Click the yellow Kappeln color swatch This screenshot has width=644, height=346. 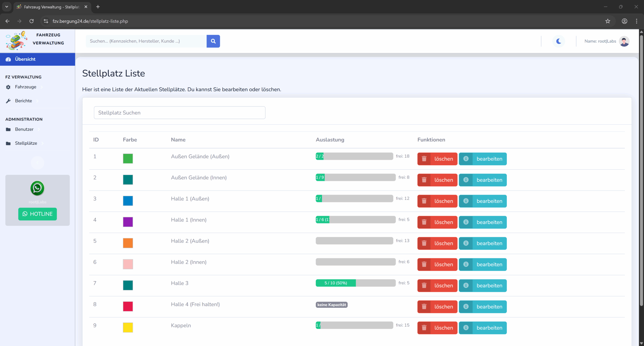click(x=128, y=327)
